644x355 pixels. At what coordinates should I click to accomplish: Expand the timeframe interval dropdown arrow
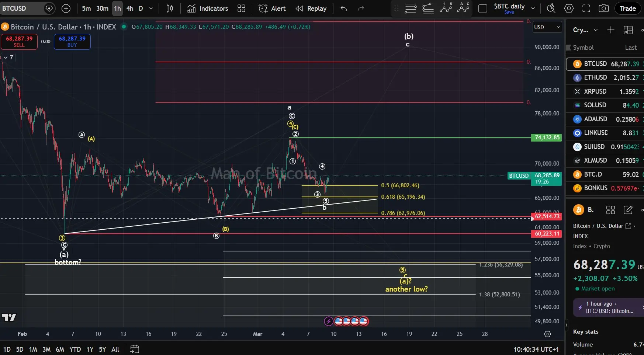click(x=151, y=8)
